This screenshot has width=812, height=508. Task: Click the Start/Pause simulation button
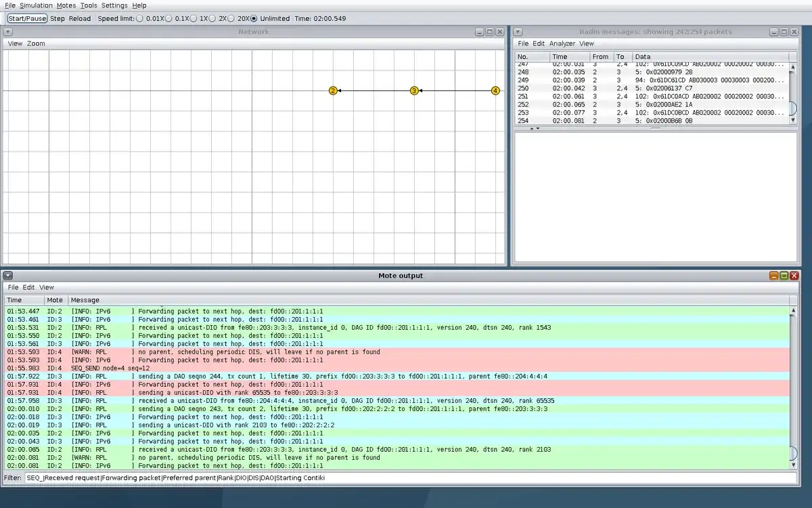pos(27,18)
